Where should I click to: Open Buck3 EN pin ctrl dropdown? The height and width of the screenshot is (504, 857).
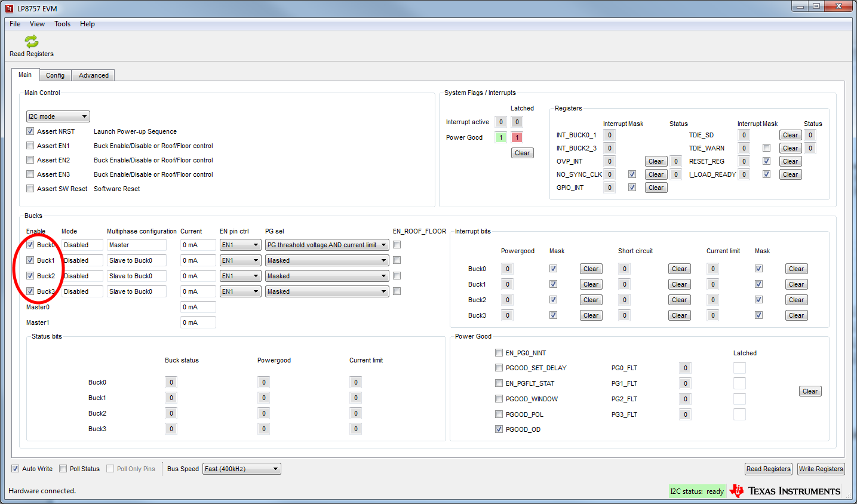[x=241, y=291]
